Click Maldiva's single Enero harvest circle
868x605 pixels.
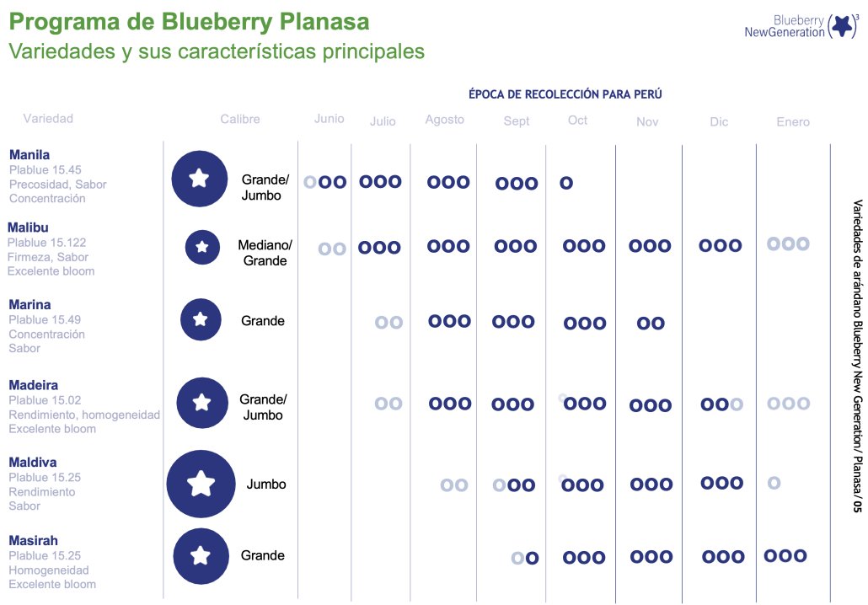click(x=774, y=483)
